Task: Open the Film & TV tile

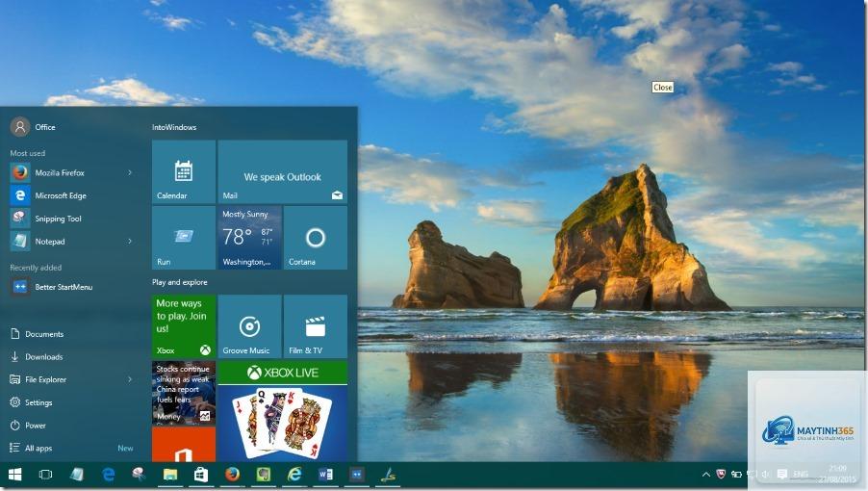Action: click(315, 326)
